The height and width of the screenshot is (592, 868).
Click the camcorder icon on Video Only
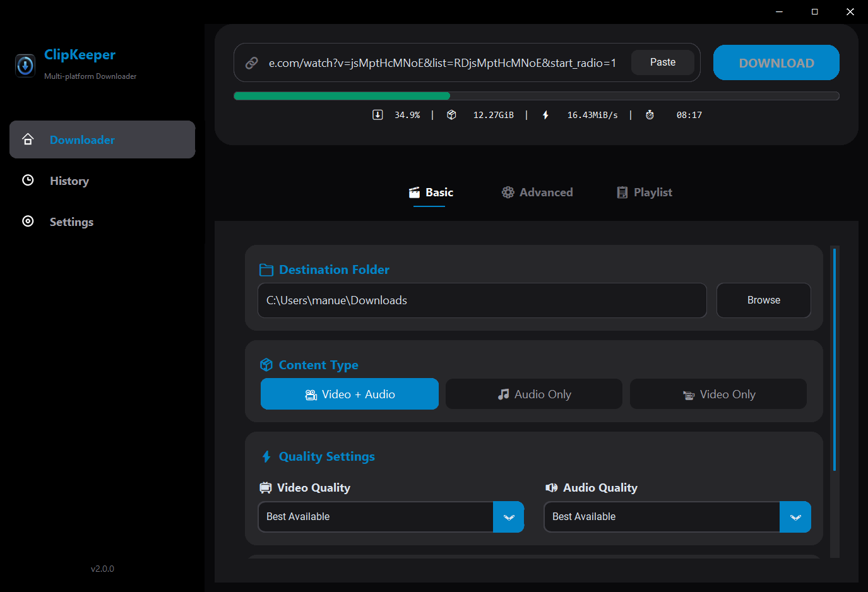(689, 395)
